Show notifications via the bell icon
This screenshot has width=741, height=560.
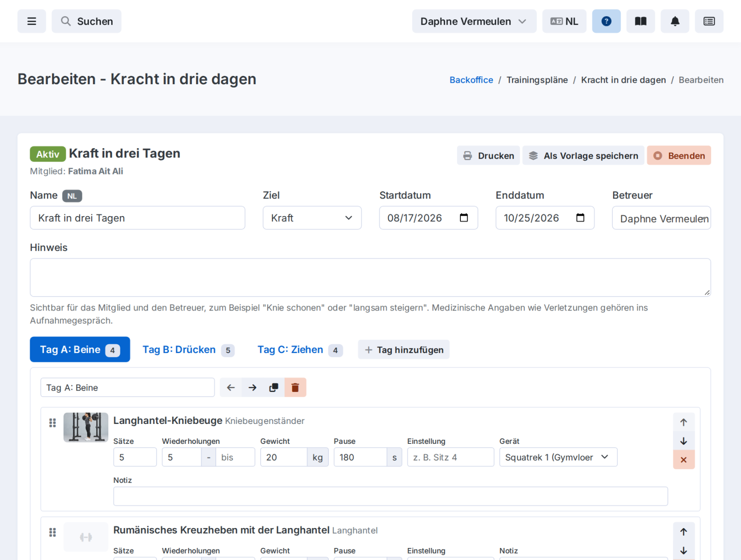pyautogui.click(x=675, y=21)
